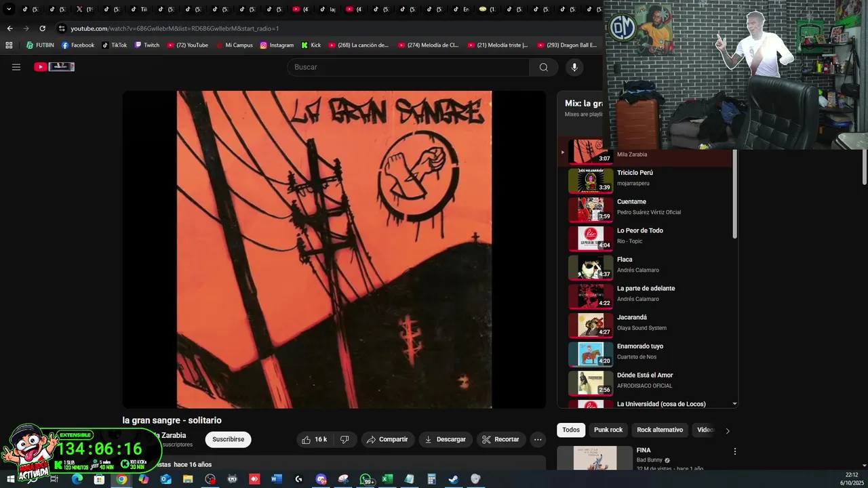This screenshot has height=488, width=868.
Task: Open the Facebook bookmark
Action: [78, 45]
